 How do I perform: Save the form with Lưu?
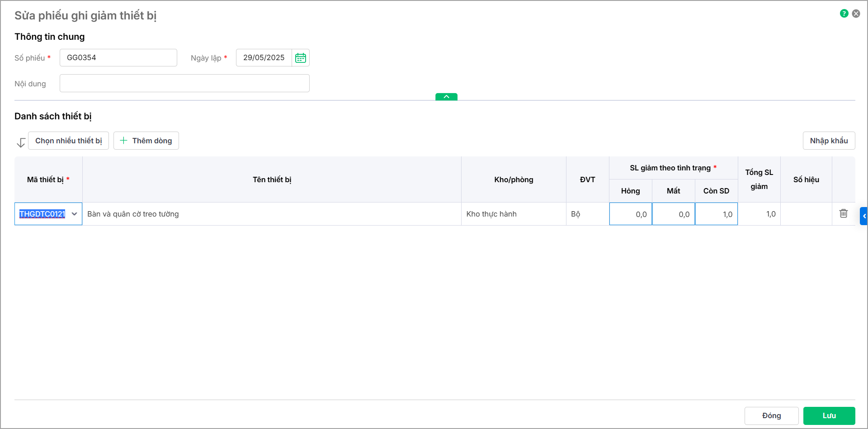point(829,415)
